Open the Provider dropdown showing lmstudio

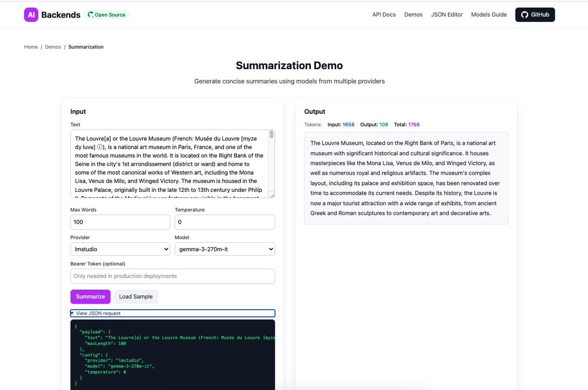120,249
